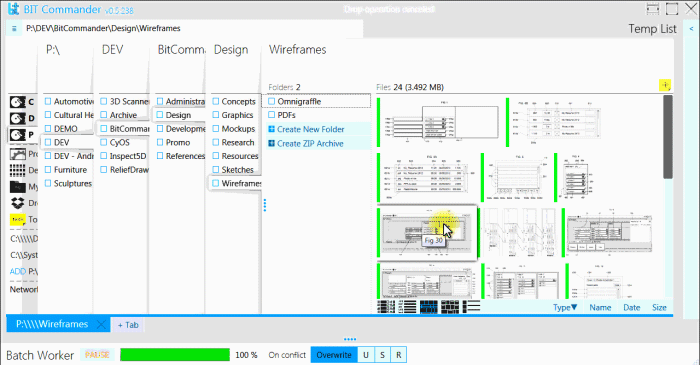Tick the CyOS folder checkbox
700x365 pixels.
(x=104, y=142)
